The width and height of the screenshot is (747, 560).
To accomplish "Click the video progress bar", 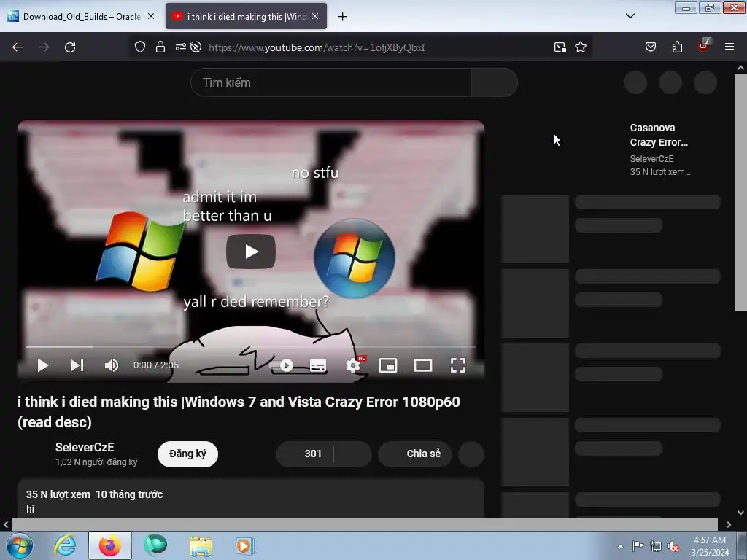I will [251, 346].
